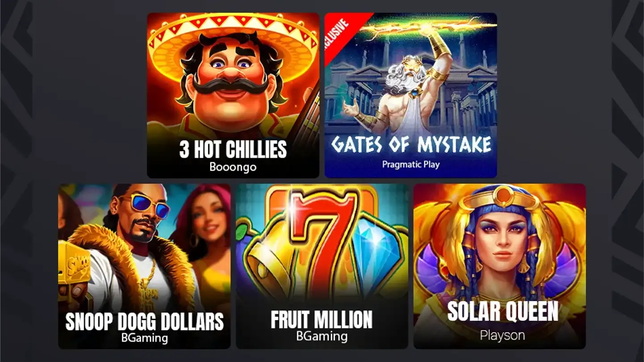Screen dimensions: 644x362
Task: Open the Gates of Mystake game tile
Action: coord(411,95)
